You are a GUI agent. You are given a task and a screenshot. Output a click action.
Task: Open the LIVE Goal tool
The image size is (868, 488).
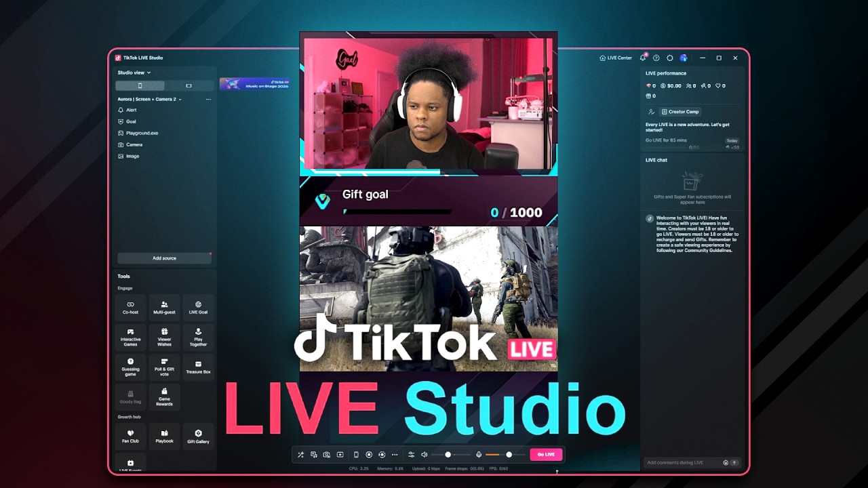click(198, 308)
